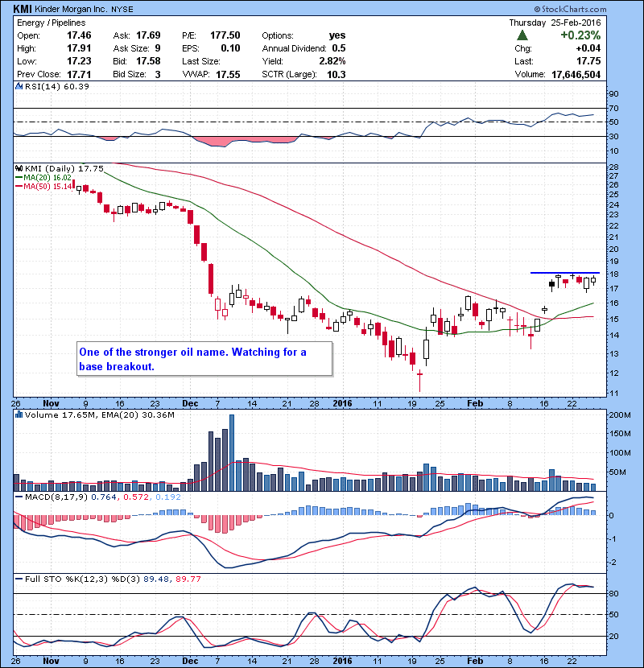
Task: Click the Feb label on the bottom stochastic axis
Action: click(475, 660)
